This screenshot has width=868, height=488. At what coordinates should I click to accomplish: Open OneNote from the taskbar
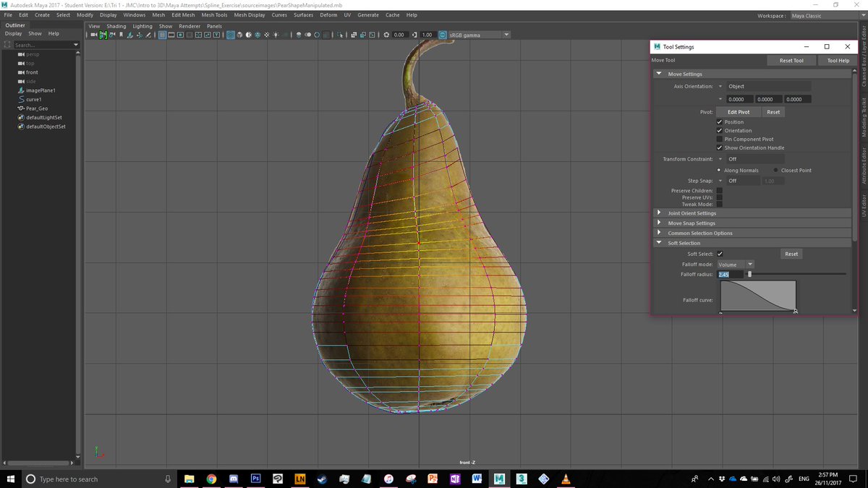[x=455, y=479]
